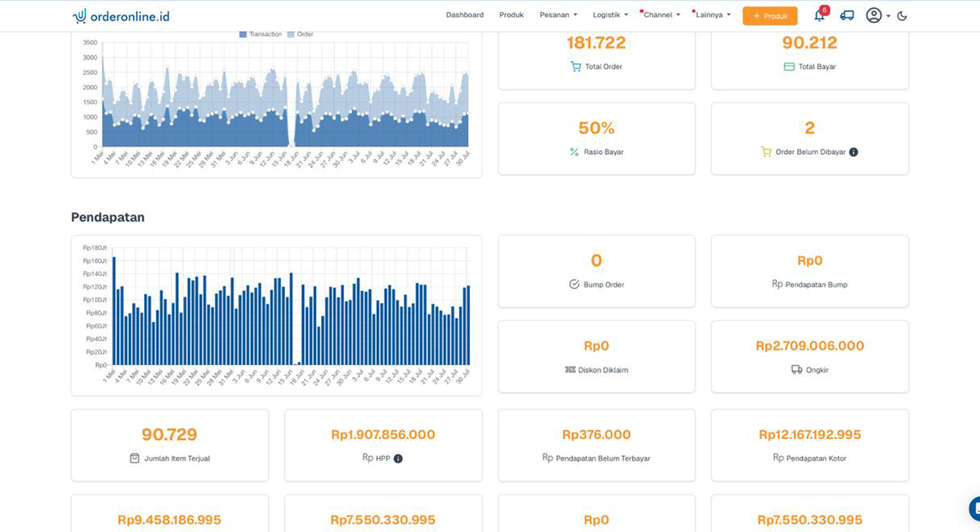Open the account dropdown caret
The image size is (980, 532).
pyautogui.click(x=888, y=16)
